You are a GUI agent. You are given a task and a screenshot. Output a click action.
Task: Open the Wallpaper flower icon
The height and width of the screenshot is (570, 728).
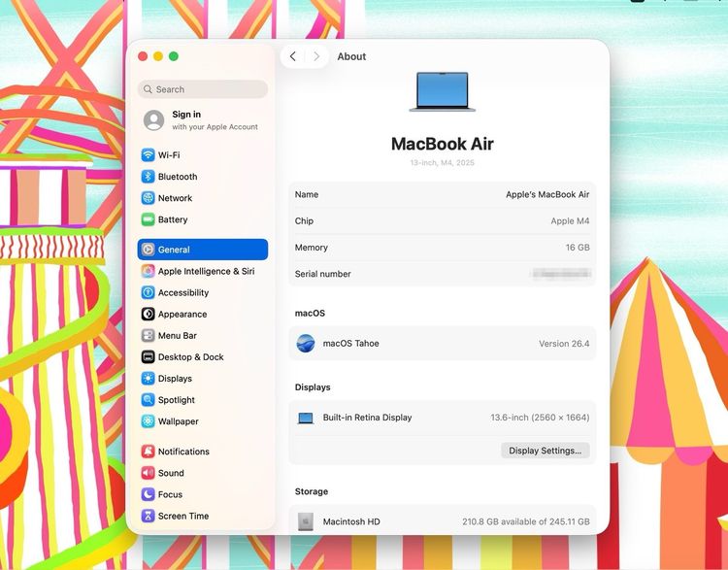point(149,421)
